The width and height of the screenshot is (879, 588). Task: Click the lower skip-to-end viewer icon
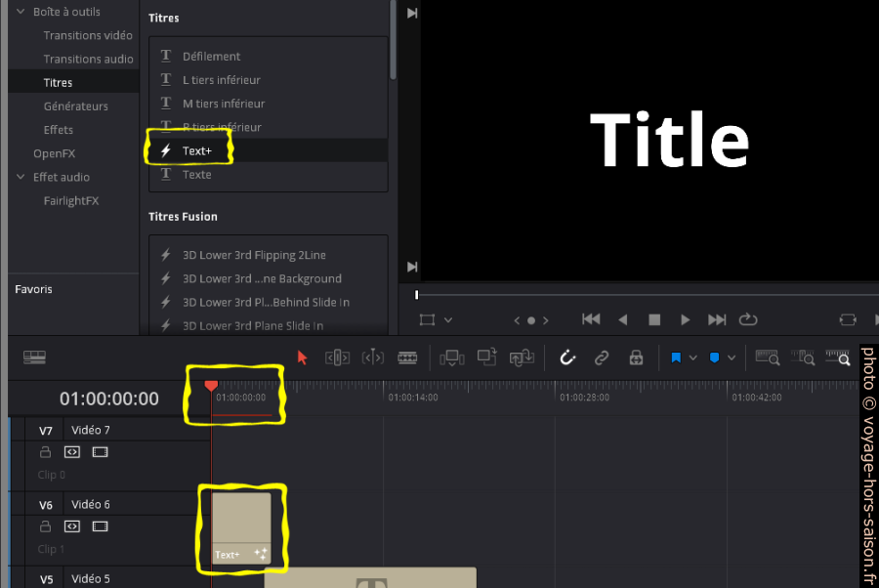(412, 267)
